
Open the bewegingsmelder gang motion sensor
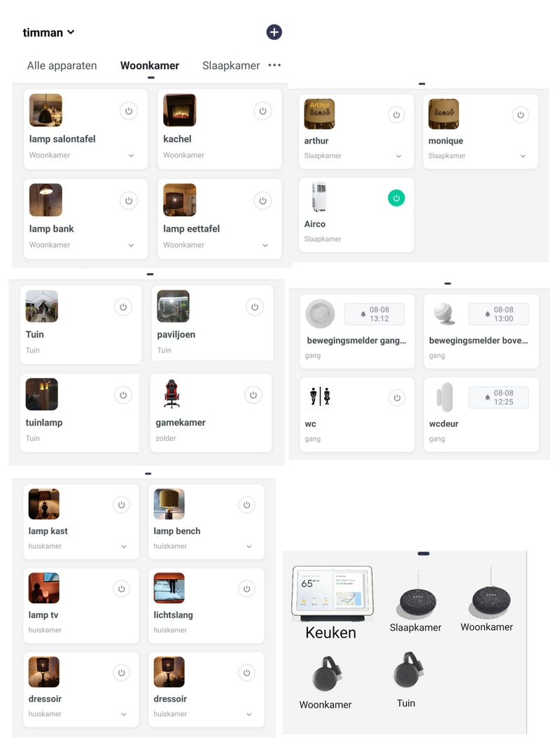click(357, 331)
